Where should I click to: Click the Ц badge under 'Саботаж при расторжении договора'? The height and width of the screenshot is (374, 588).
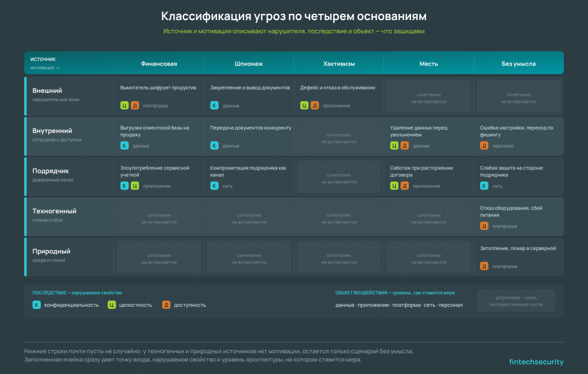[394, 186]
